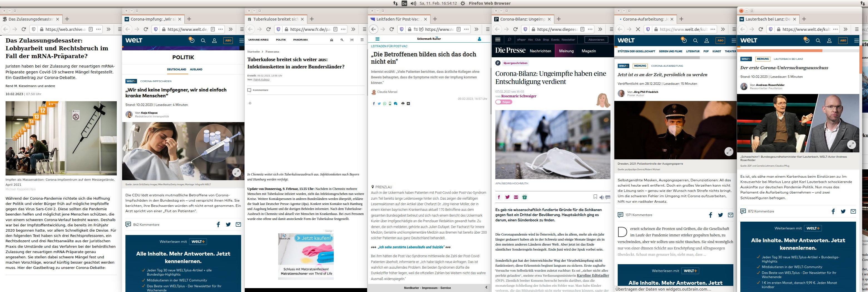Open user account icon in WELT Corona-Impfung window
This screenshot has width=868, height=292.
[214, 40]
